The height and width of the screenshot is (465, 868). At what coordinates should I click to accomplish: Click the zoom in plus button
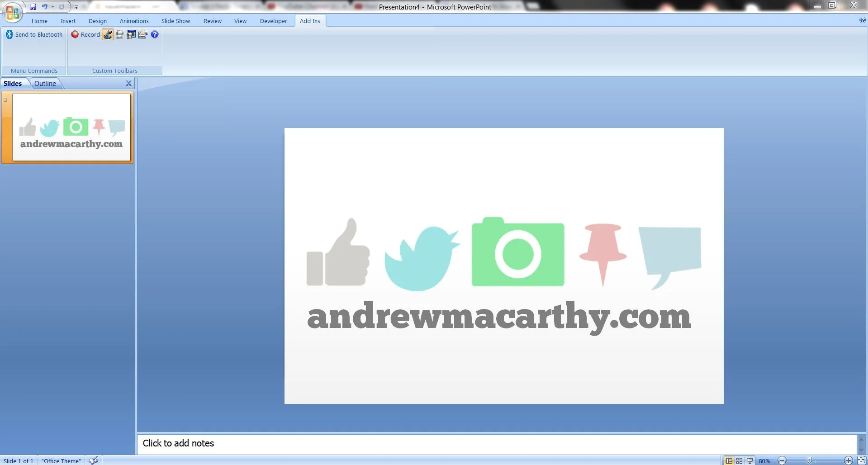pos(849,460)
